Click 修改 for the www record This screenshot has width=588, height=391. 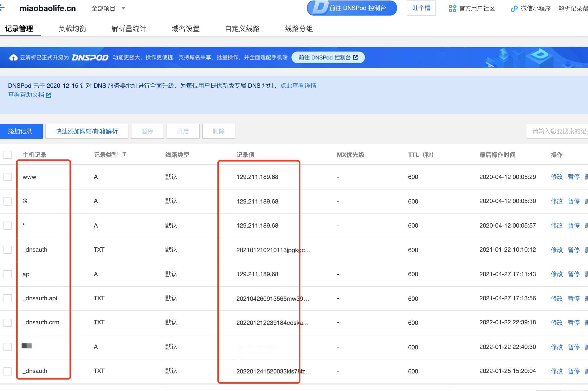(x=556, y=177)
